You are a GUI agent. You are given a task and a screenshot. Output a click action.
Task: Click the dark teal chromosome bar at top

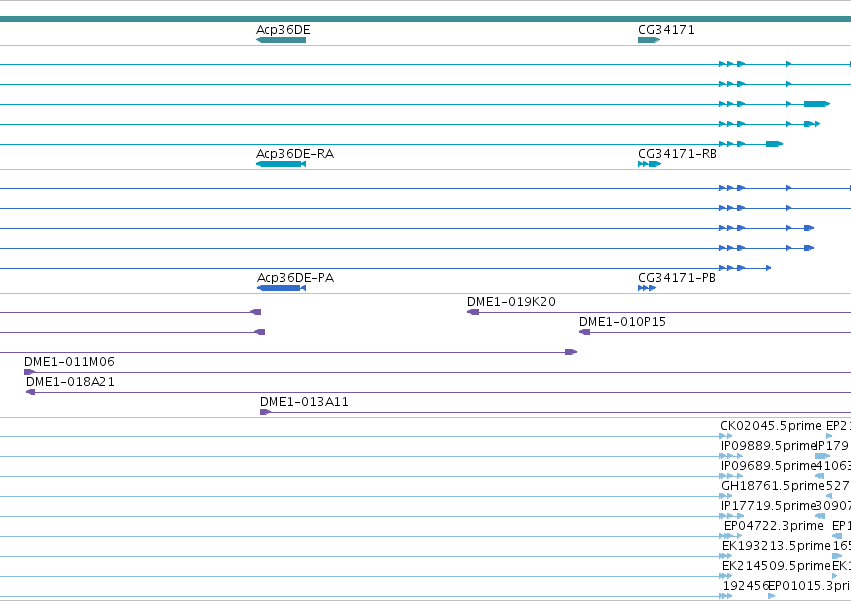pyautogui.click(x=426, y=19)
